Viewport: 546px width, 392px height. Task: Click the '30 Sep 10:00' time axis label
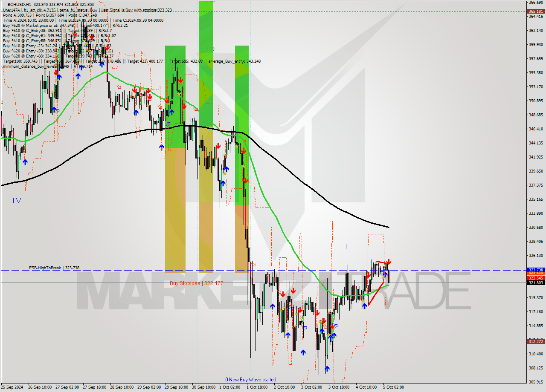[x=204, y=387]
